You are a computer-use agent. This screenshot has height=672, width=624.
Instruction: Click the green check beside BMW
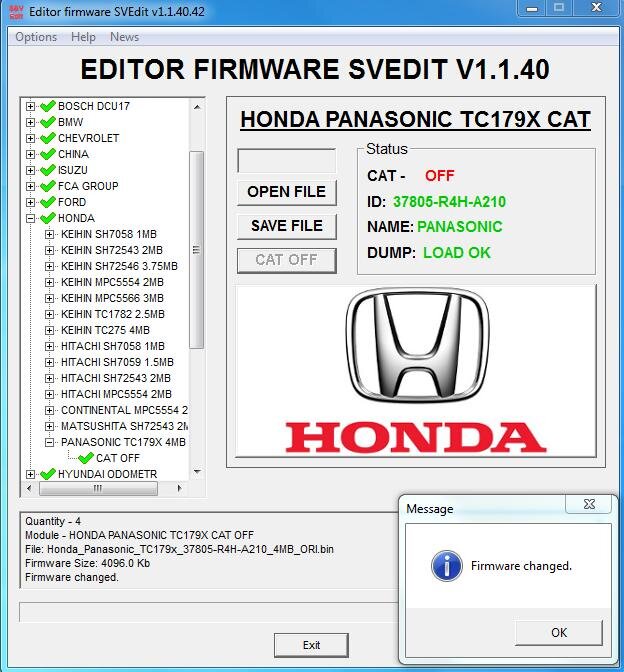click(48, 122)
